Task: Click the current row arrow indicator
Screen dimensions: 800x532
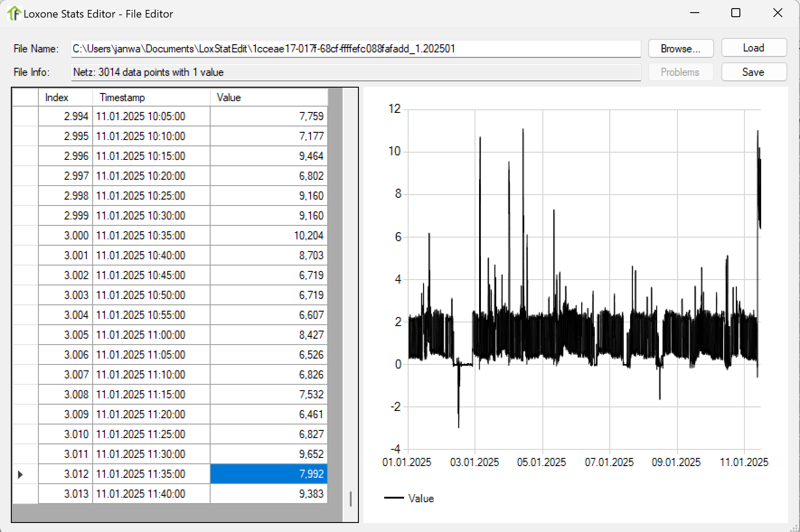Action: point(20,474)
